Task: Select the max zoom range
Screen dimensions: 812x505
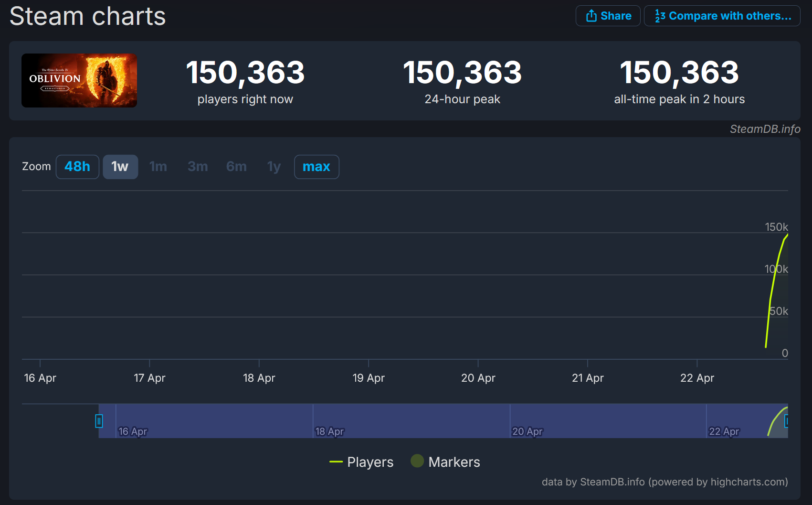Action: coord(316,167)
